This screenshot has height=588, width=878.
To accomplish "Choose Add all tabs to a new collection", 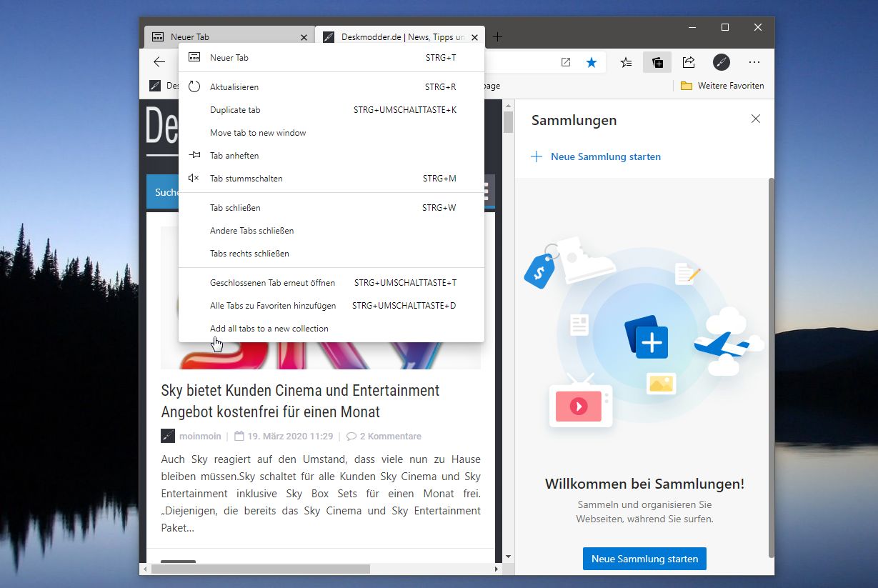I will [331, 329].
